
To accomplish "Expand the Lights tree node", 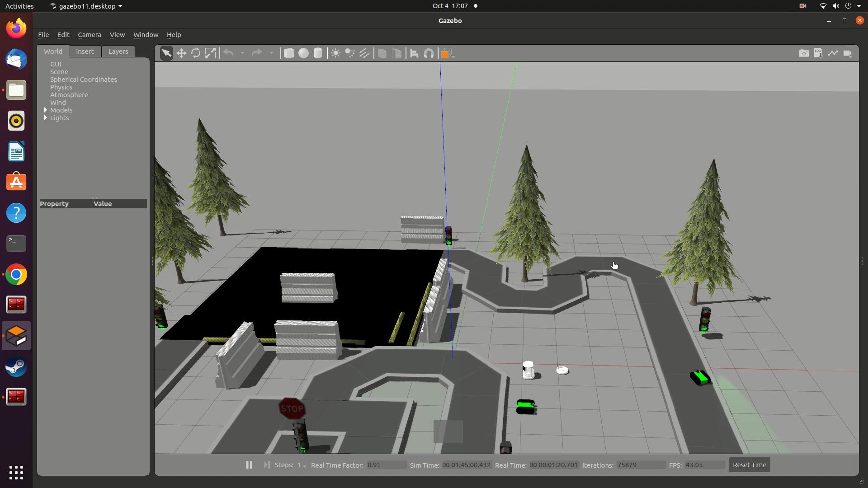I will click(46, 117).
